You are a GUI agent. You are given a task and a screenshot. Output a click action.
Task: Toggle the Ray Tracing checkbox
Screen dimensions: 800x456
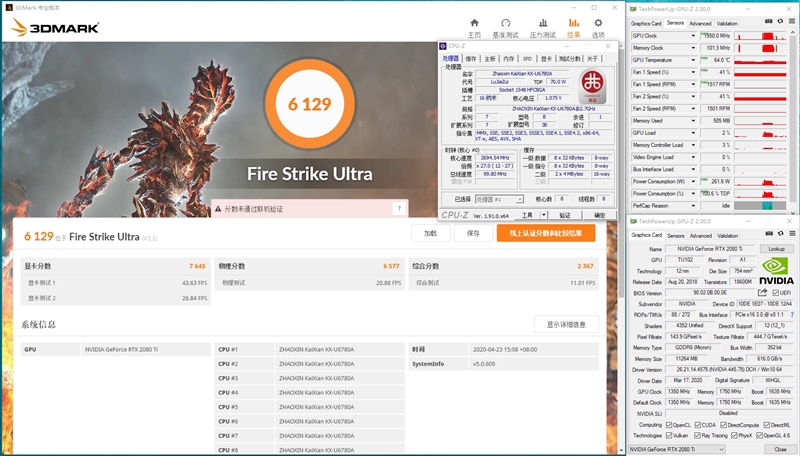(697, 436)
